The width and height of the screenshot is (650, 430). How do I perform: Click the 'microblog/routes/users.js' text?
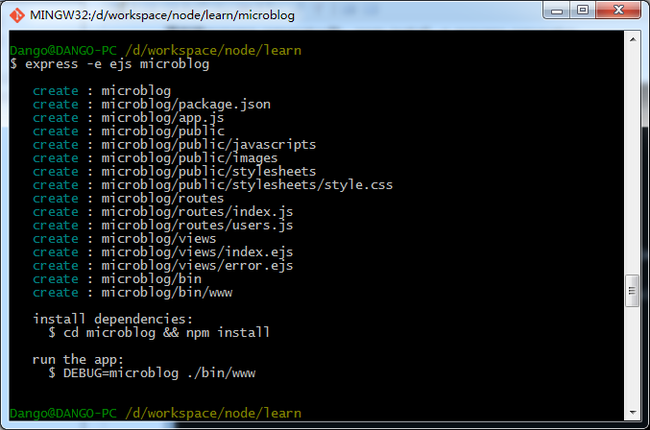tap(197, 226)
